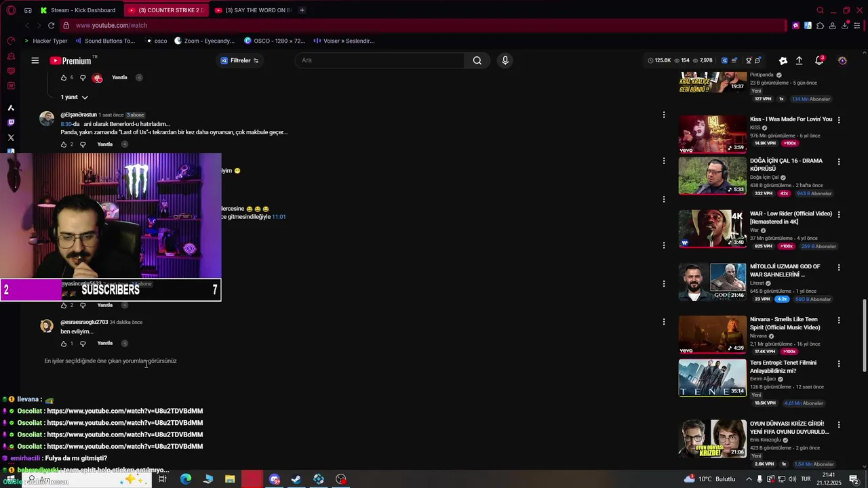The height and width of the screenshot is (488, 868).
Task: Open Voiser Seslendir bookmark
Action: (344, 41)
